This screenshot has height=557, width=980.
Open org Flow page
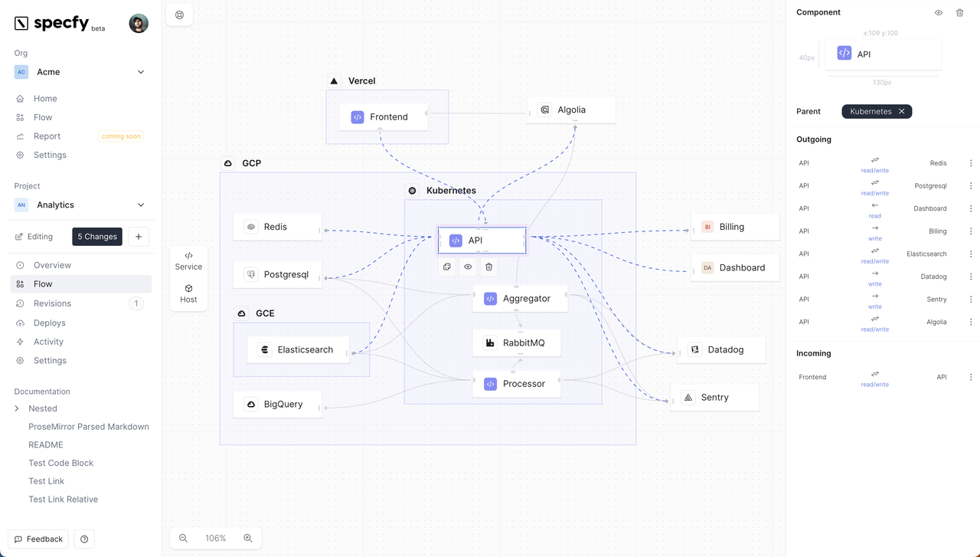coord(80,117)
